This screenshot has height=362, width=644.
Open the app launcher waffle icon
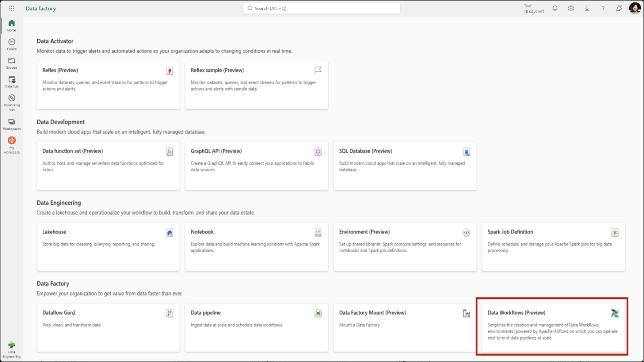12,8
